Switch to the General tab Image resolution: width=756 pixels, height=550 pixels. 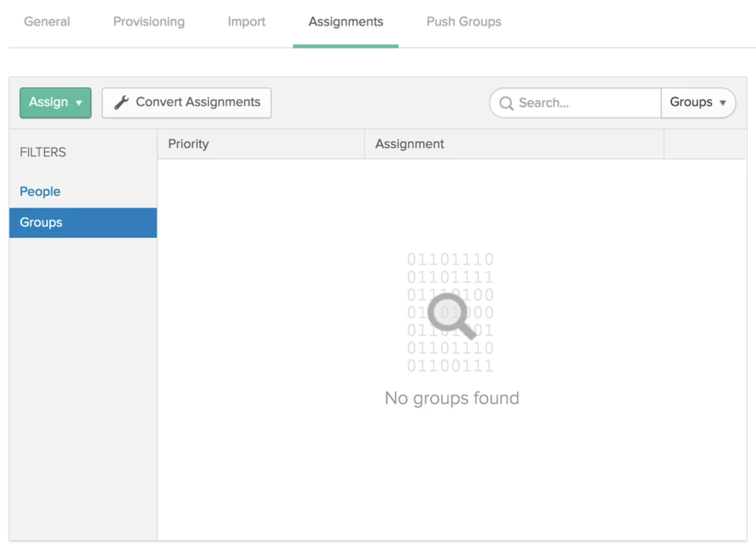(47, 22)
